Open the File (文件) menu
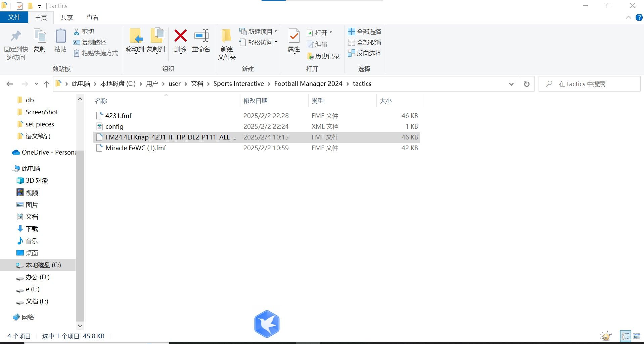The width and height of the screenshot is (644, 344). coord(14,17)
